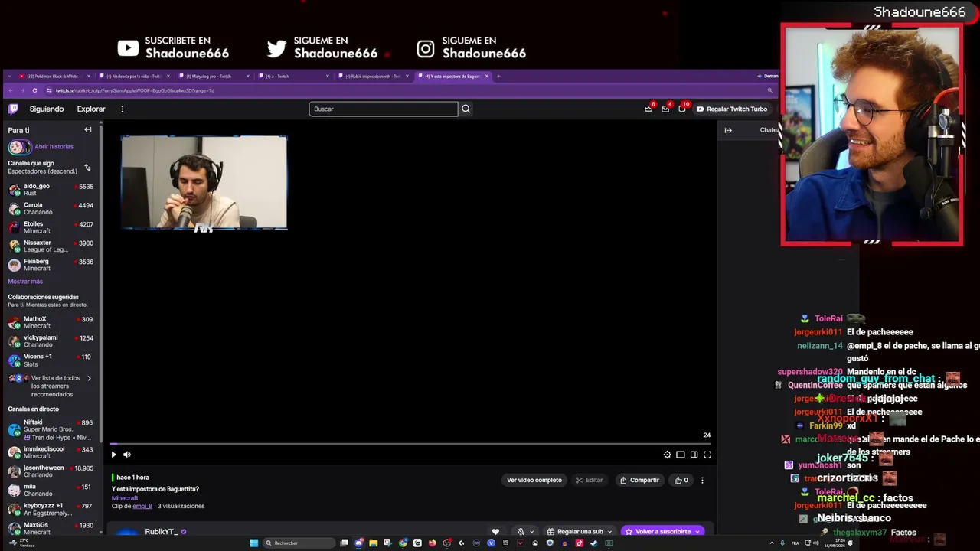This screenshot has height=551, width=980.
Task: Expand the list of recommended streamers
Action: point(51,386)
